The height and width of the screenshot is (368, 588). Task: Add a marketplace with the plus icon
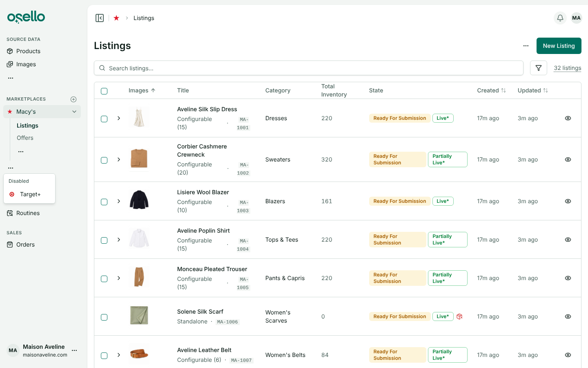[x=73, y=99]
